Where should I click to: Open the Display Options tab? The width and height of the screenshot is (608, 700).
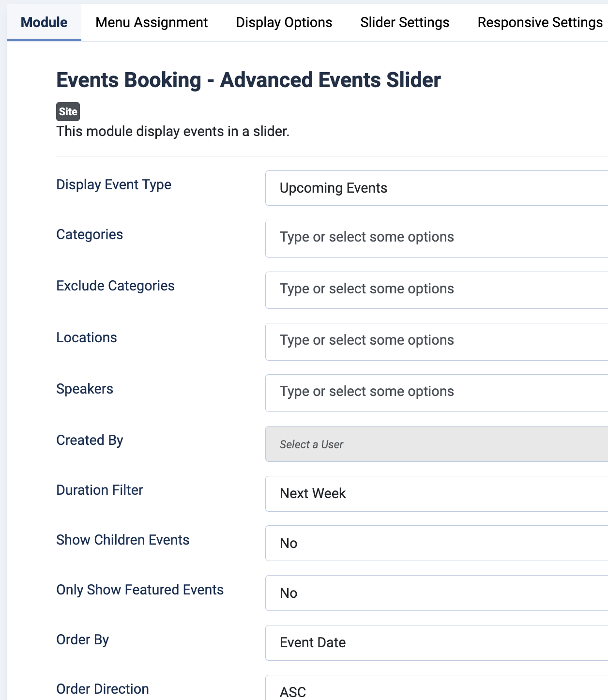click(284, 22)
